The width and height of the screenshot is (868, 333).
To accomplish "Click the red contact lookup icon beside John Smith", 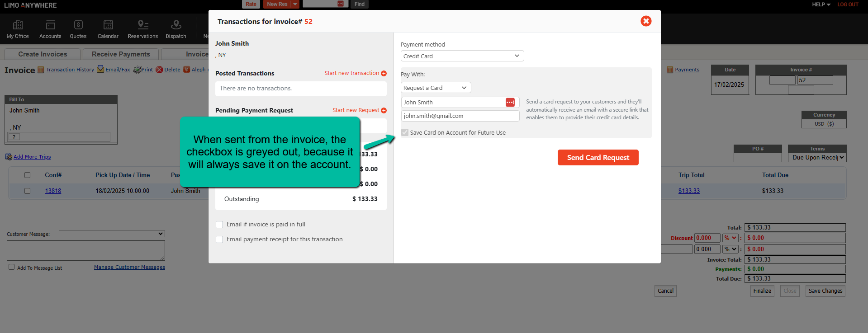I will click(x=510, y=103).
